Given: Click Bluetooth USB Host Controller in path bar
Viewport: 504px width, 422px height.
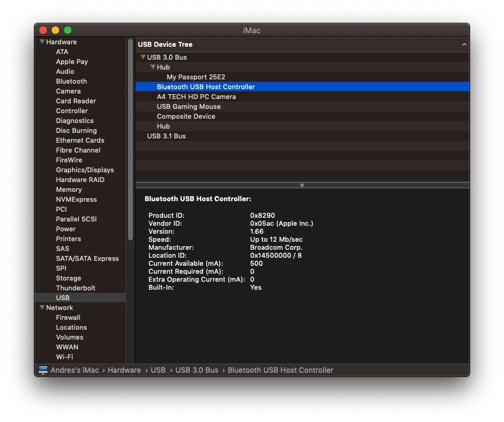Looking at the screenshot, I should [280, 370].
